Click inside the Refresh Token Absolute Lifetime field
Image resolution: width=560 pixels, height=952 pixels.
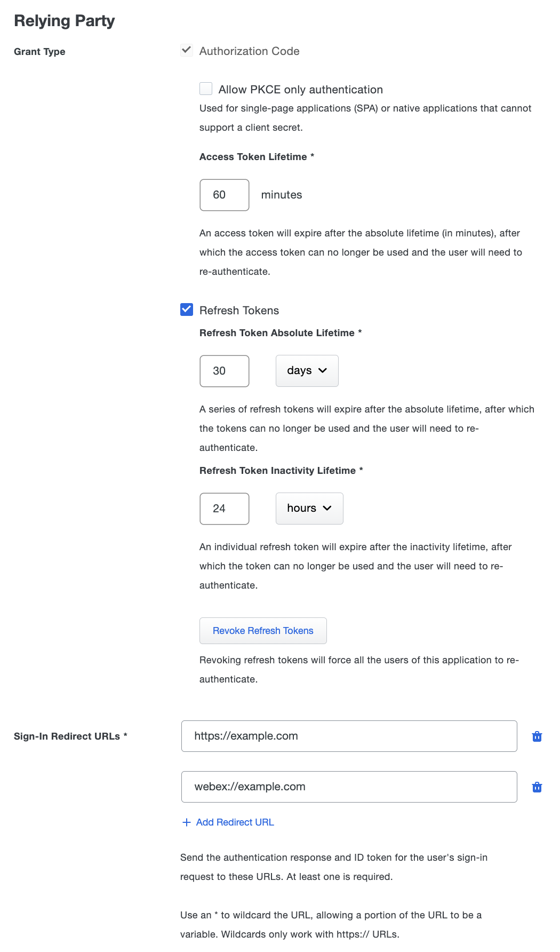coord(224,370)
